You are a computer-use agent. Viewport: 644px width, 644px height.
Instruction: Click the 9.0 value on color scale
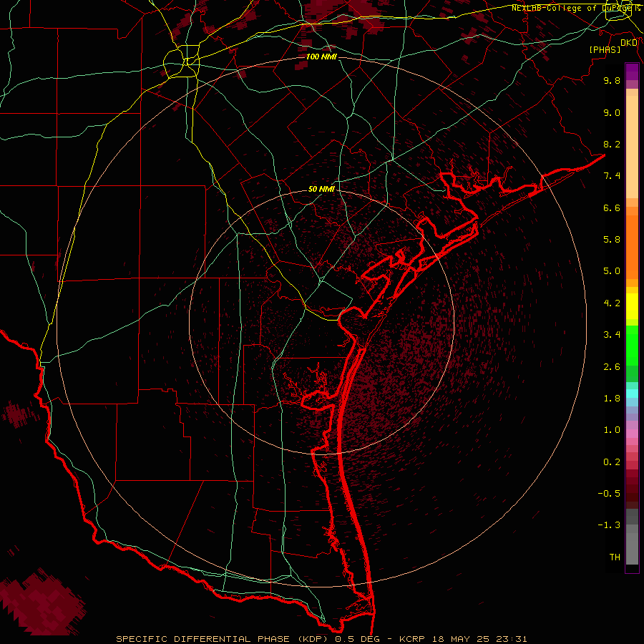pyautogui.click(x=612, y=112)
